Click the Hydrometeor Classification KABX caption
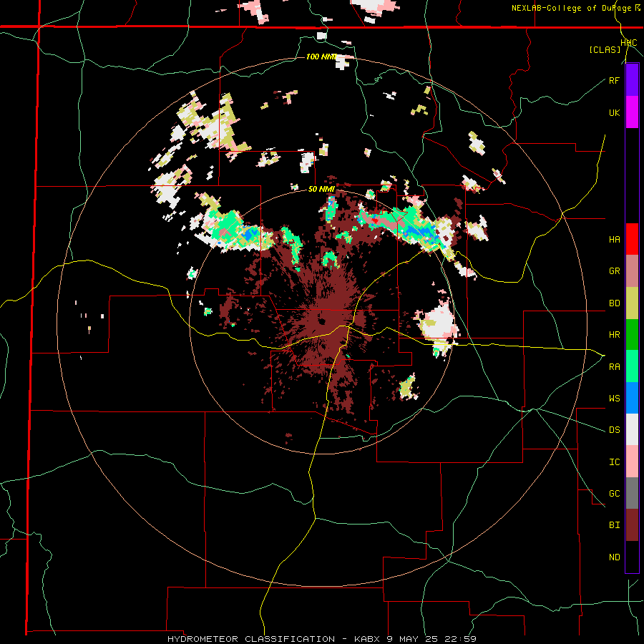 [x=321, y=639]
